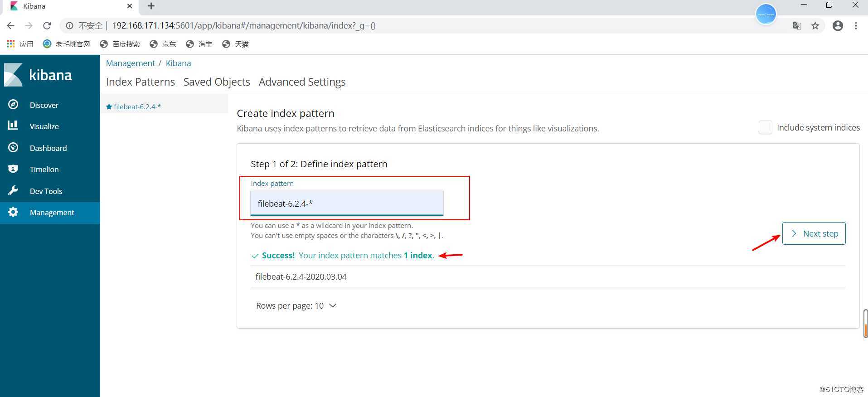Viewport: 868px width, 397px height.
Task: Click into the Index pattern input field
Action: pyautogui.click(x=347, y=203)
